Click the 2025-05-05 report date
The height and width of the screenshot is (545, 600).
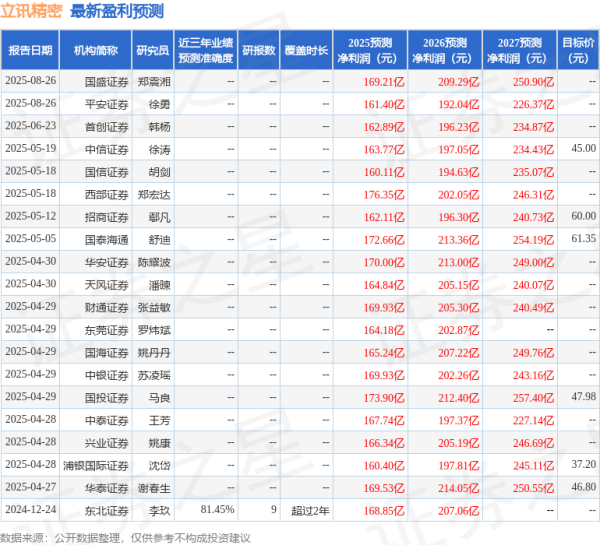click(31, 238)
